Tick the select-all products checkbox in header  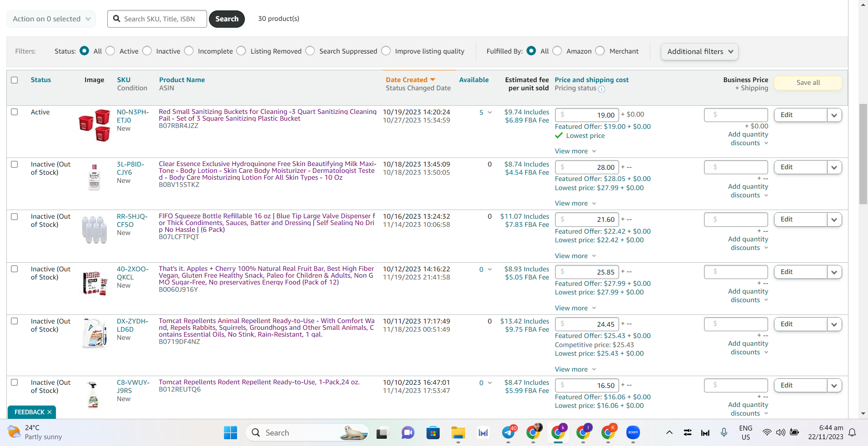click(15, 80)
